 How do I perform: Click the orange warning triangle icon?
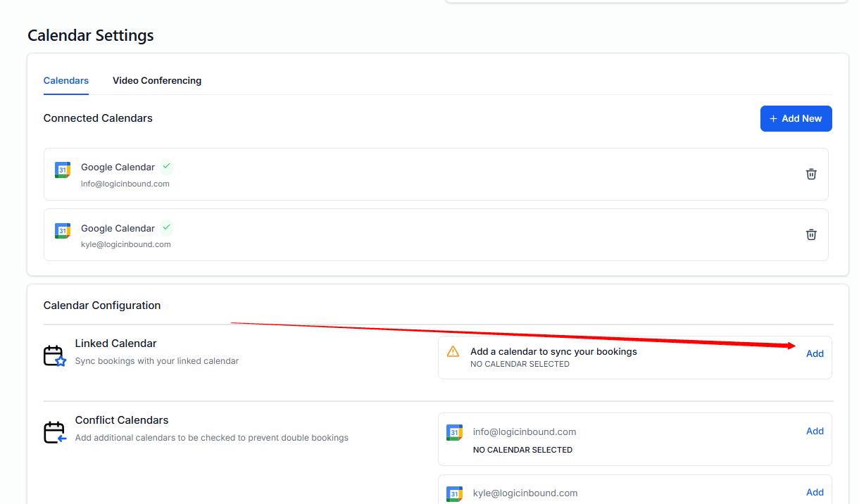click(453, 351)
